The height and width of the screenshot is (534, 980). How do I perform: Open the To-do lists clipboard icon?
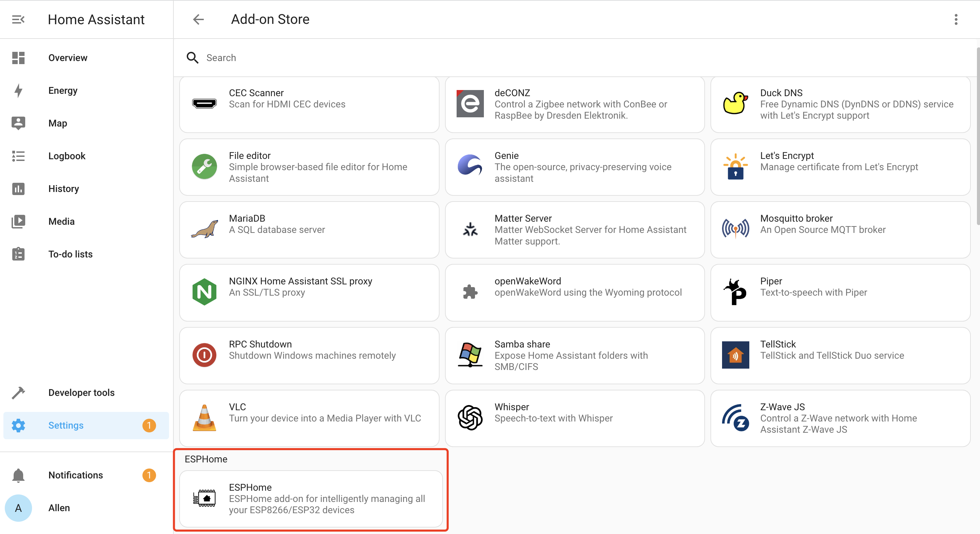click(x=18, y=254)
